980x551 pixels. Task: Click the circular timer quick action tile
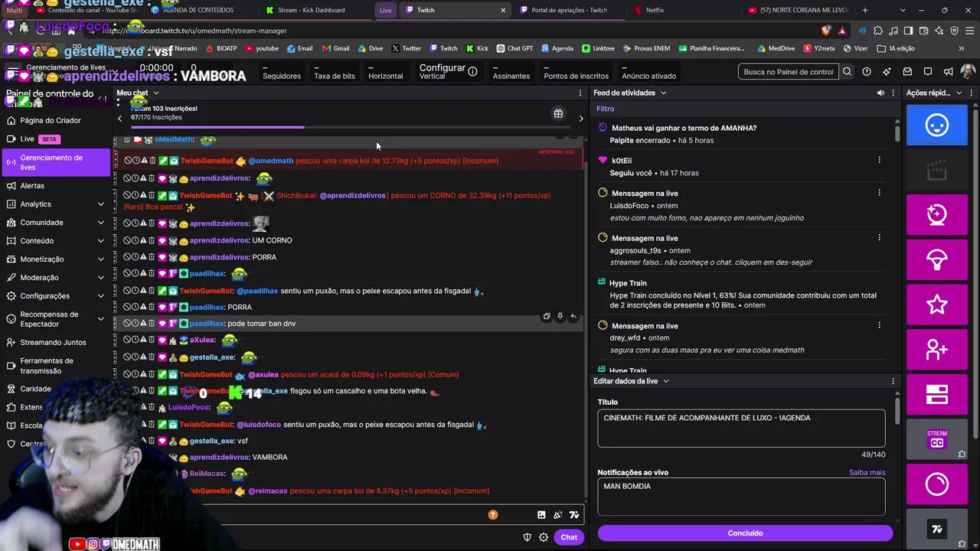tap(937, 484)
